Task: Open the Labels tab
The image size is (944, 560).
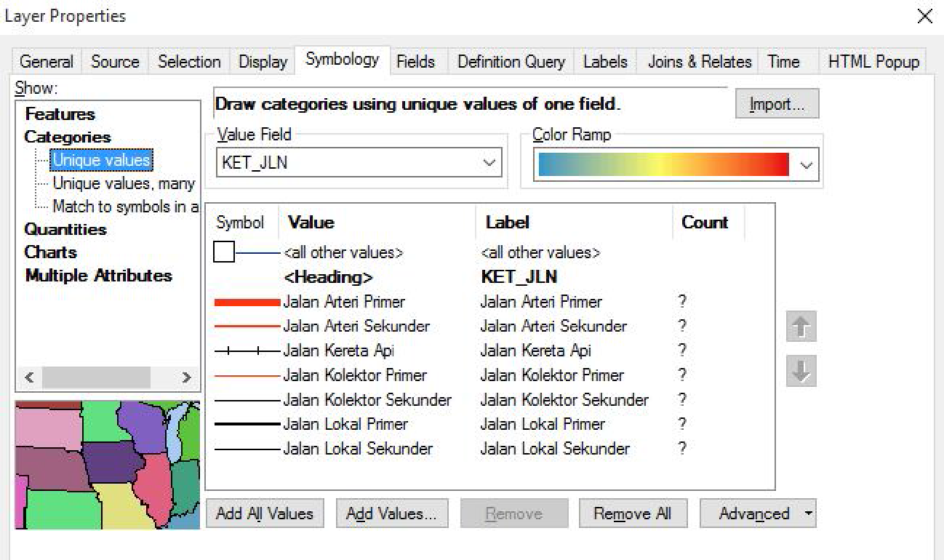Action: coord(605,62)
